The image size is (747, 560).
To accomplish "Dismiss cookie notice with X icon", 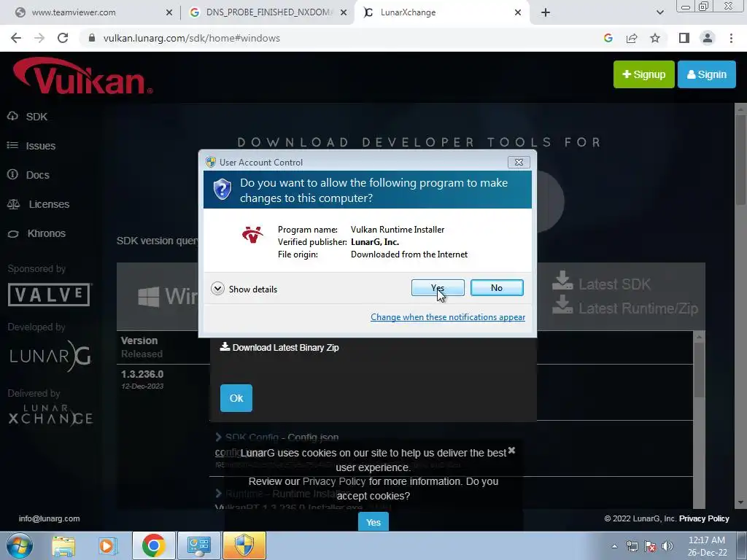I will [511, 451].
